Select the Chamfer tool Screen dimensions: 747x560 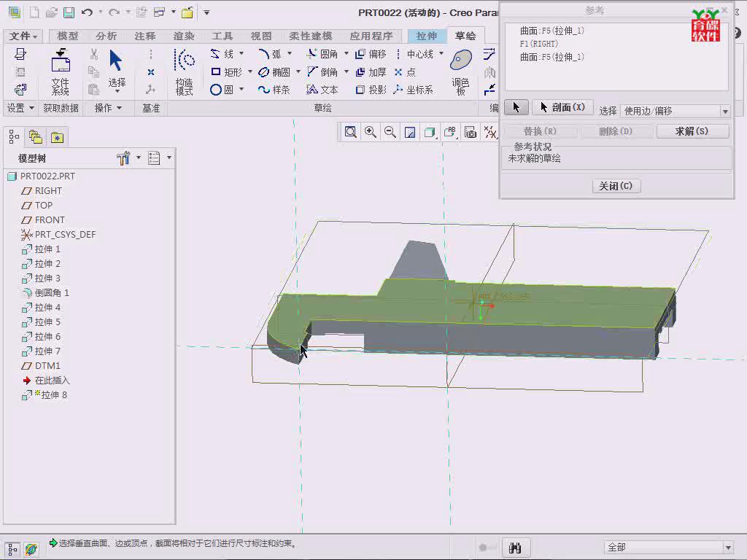coord(322,72)
